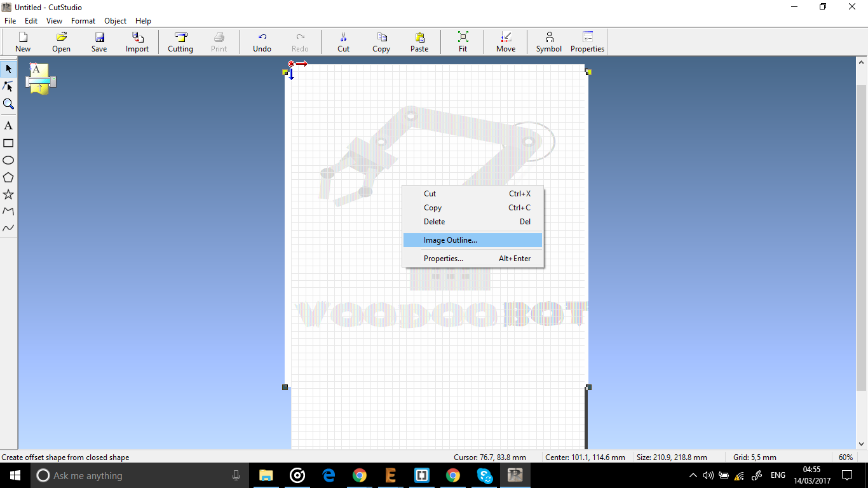Open Properties from the toolbar
Image resolution: width=868 pixels, height=488 pixels.
tap(587, 42)
